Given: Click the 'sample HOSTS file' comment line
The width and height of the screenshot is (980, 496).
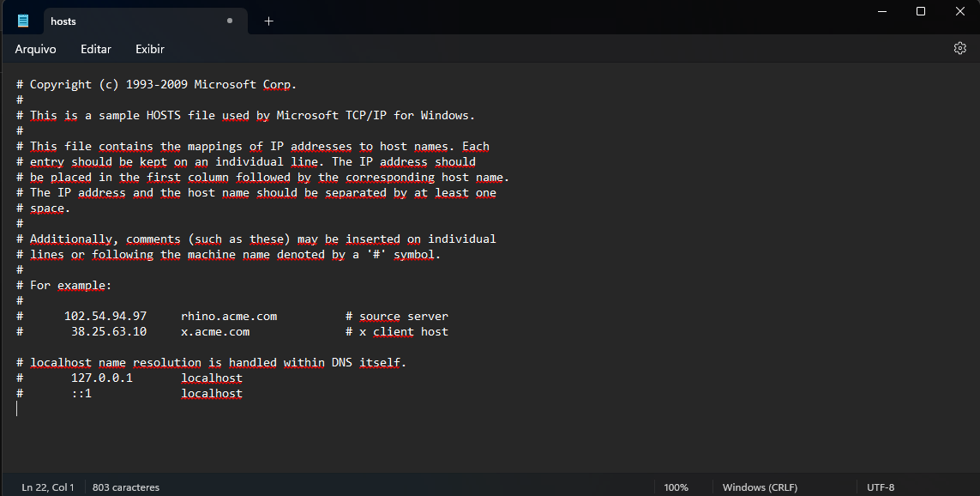Looking at the screenshot, I should click(x=245, y=115).
